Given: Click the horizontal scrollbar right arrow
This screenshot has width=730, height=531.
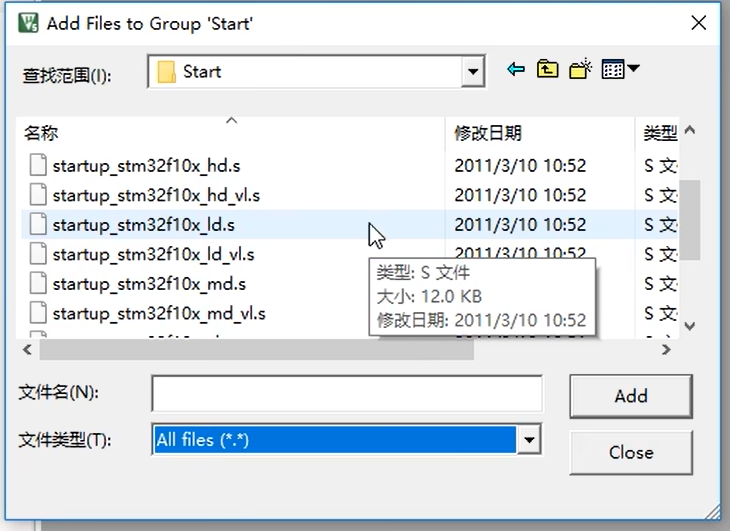Looking at the screenshot, I should click(x=667, y=349).
